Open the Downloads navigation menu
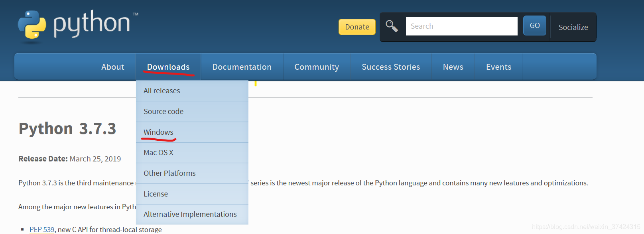This screenshot has height=234, width=644. [x=168, y=67]
